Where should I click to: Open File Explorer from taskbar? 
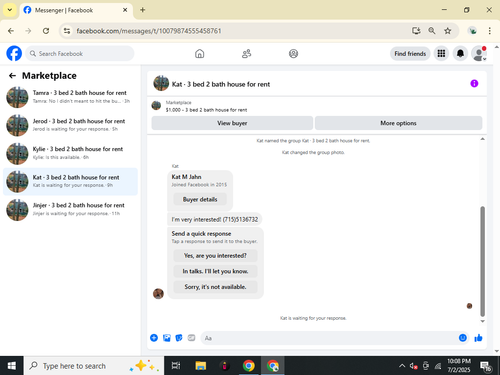pyautogui.click(x=200, y=366)
